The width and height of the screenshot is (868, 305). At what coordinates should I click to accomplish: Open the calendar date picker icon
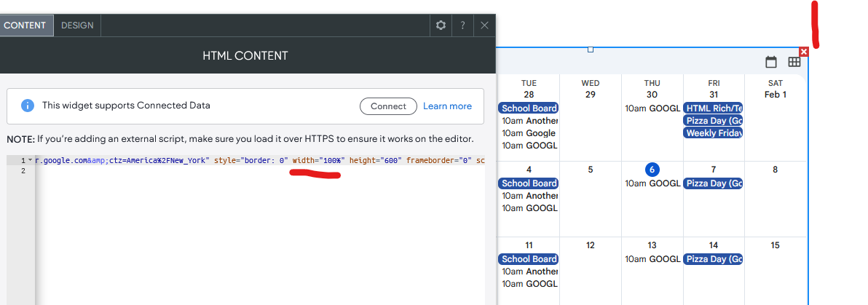tap(771, 62)
